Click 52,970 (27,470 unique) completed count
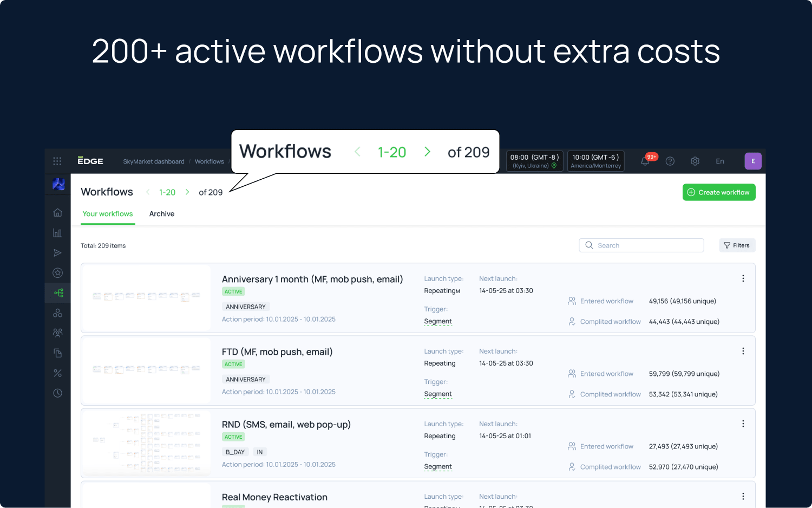The height and width of the screenshot is (508, 812). 684,467
